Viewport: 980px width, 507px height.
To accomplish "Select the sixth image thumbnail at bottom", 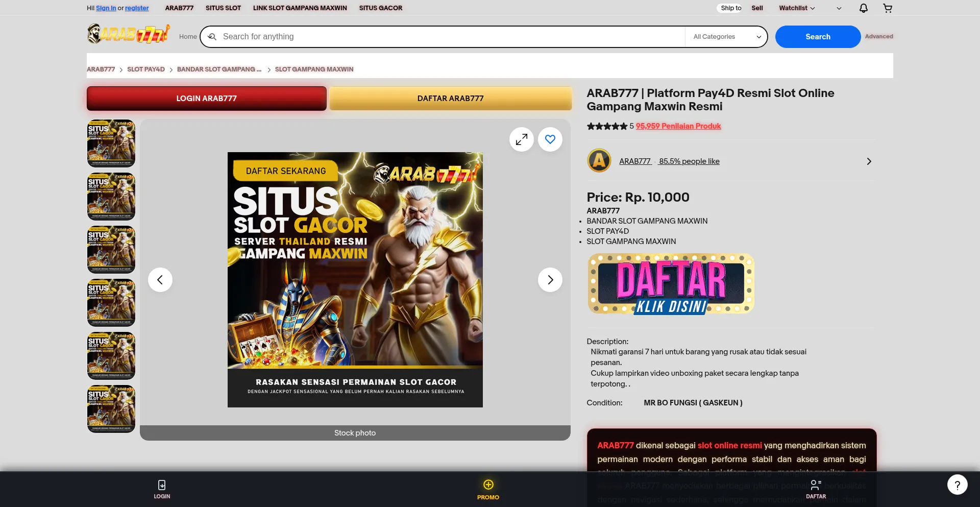I will [x=111, y=409].
